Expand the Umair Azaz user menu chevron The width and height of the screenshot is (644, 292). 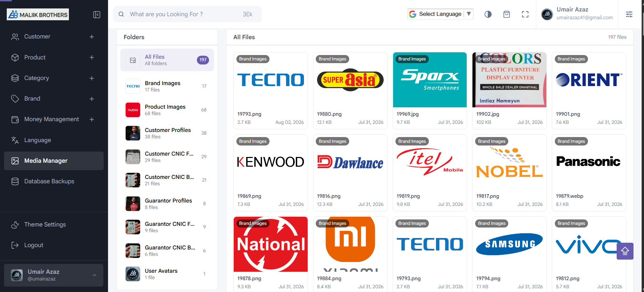click(x=95, y=275)
